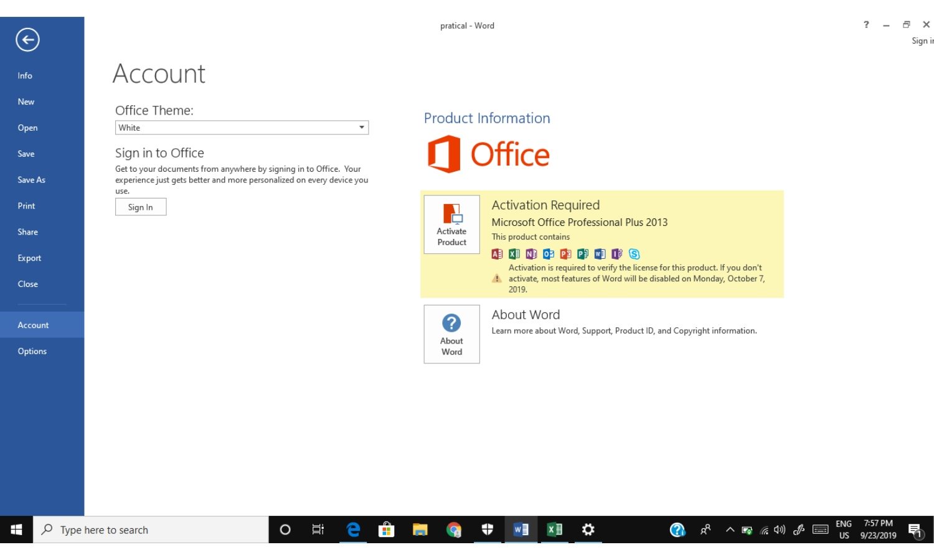Open Cortana circle in taskbar

point(285,530)
